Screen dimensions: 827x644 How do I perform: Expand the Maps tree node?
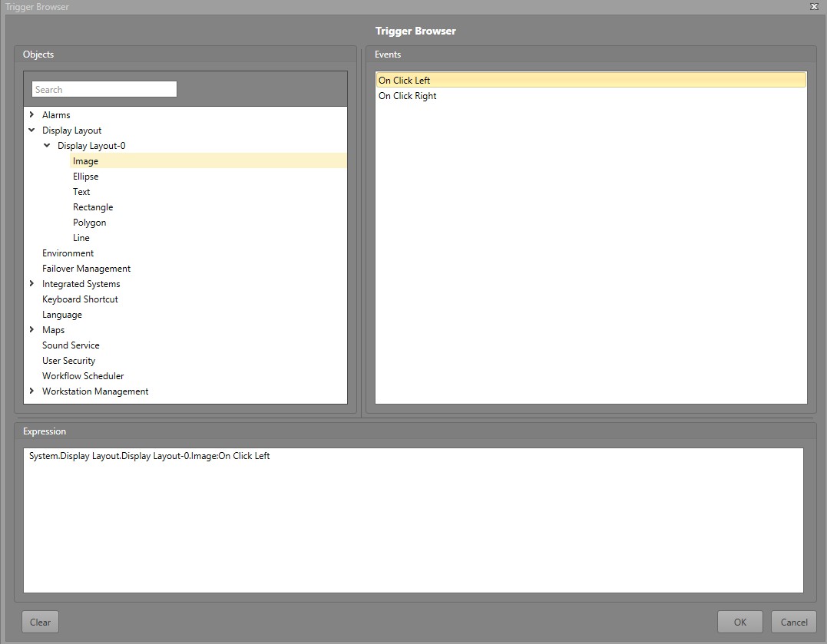coord(31,329)
